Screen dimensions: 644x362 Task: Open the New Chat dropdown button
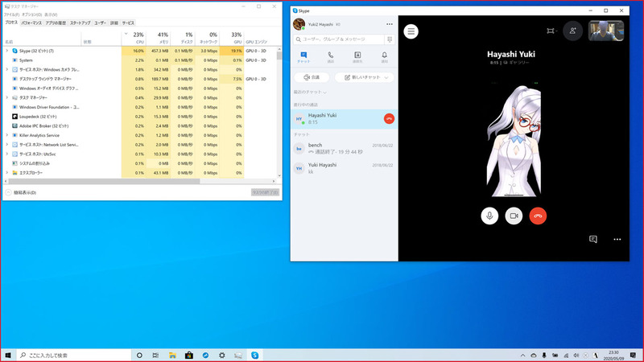click(x=365, y=77)
